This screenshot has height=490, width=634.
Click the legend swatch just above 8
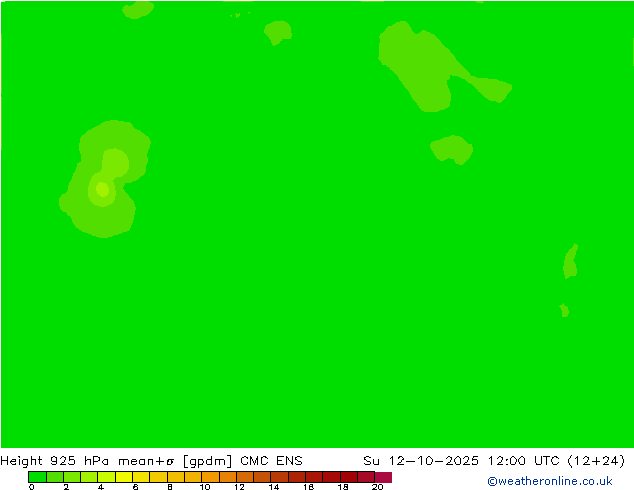click(176, 477)
